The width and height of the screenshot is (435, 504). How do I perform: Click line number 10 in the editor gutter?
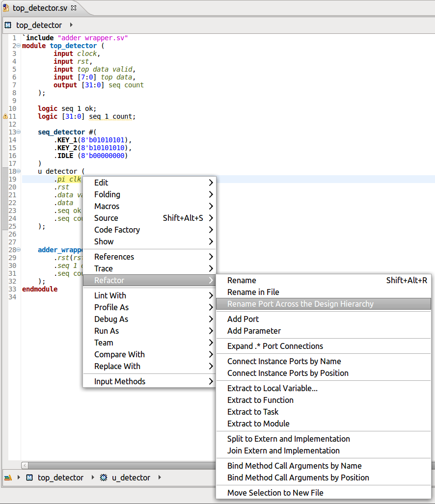[12, 108]
